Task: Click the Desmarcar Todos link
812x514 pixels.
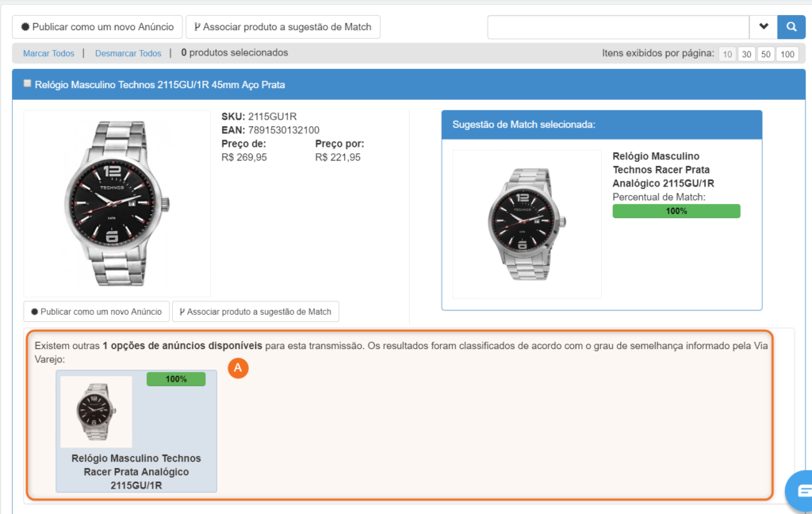Action: tap(128, 53)
